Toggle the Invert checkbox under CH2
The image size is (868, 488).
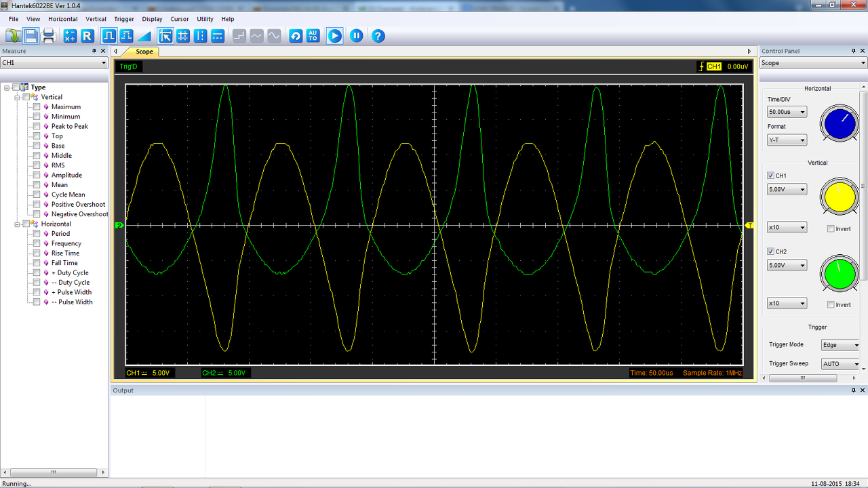(831, 305)
